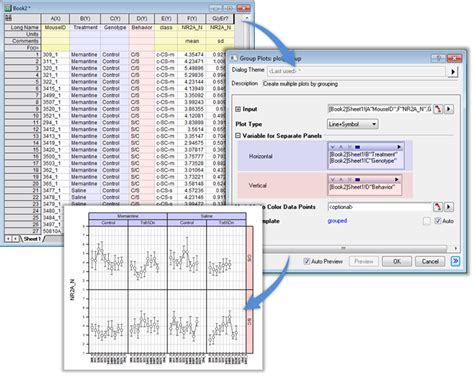Select column A(X) header
The height and width of the screenshot is (376, 474).
[55, 19]
